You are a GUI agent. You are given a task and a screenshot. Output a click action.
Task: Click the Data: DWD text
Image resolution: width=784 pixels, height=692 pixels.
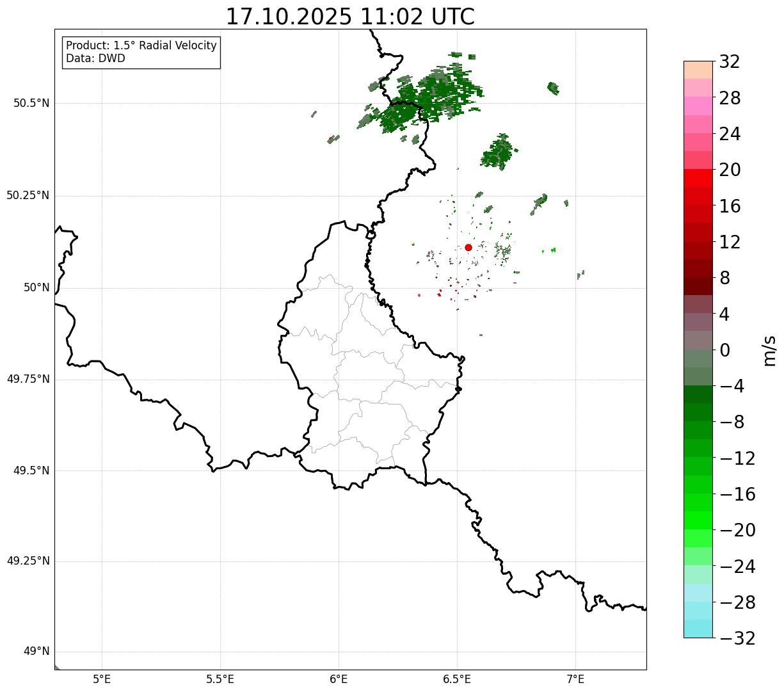coord(95,58)
